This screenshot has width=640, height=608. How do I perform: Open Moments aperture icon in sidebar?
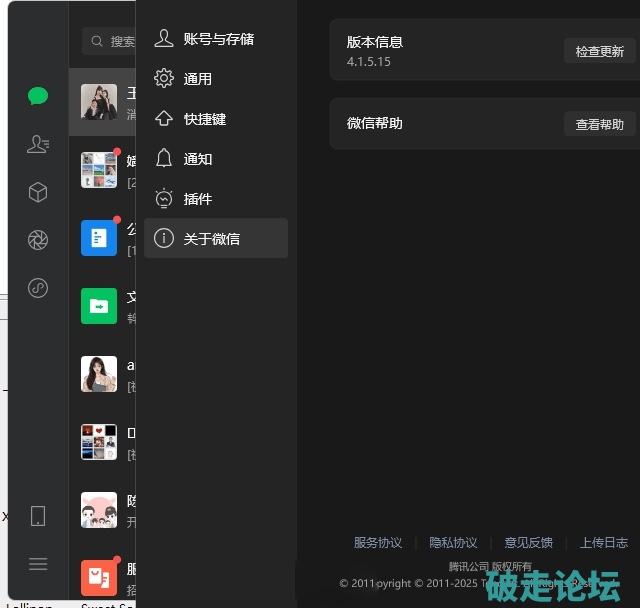point(38,240)
